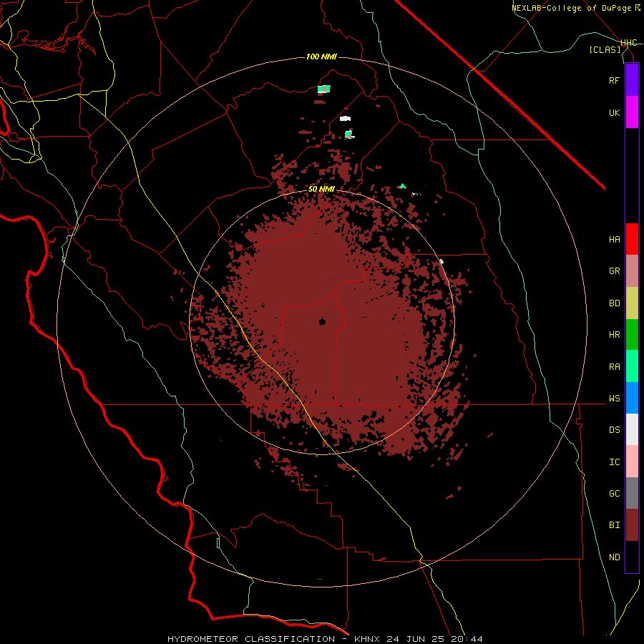This screenshot has width=644, height=644.
Task: Click the UK legend label
Action: 614,112
